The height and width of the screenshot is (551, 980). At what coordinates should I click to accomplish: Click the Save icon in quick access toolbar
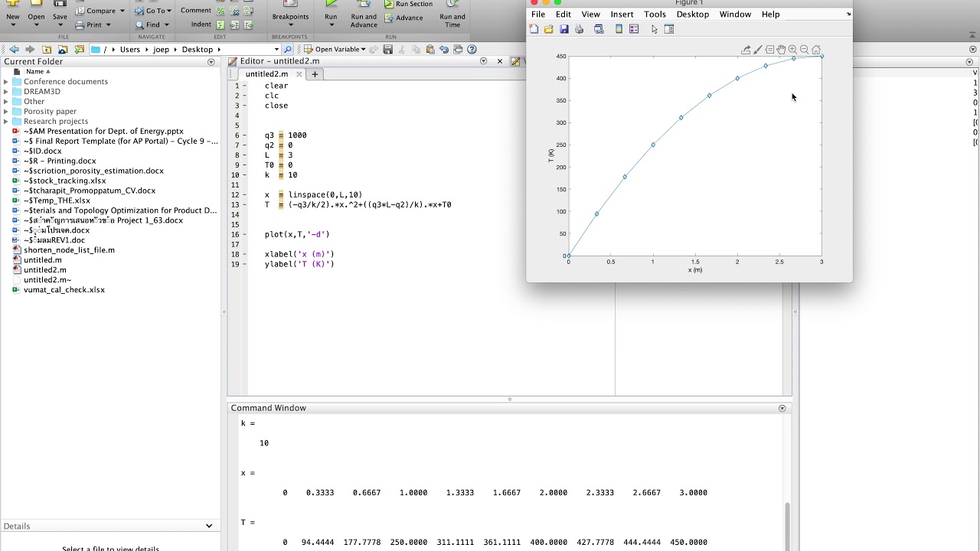pyautogui.click(x=388, y=50)
